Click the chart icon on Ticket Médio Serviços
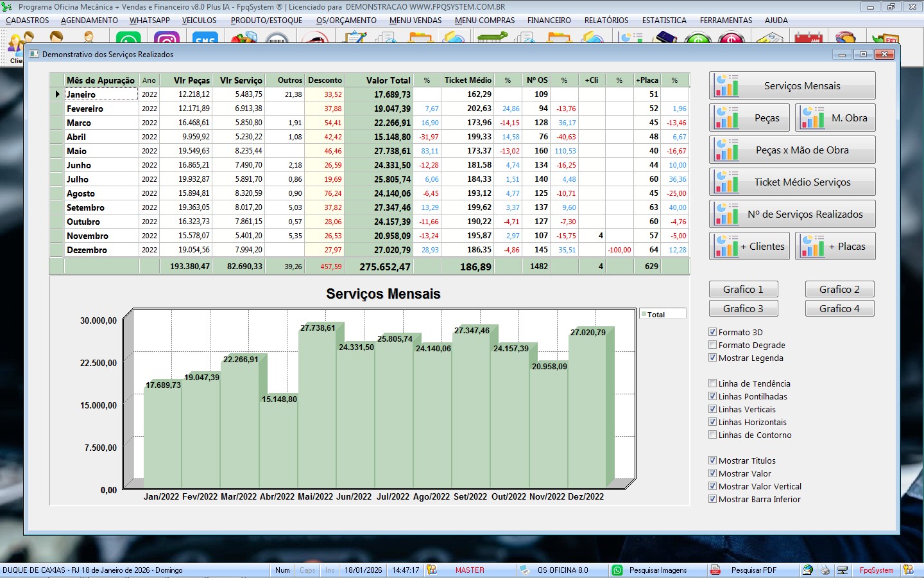This screenshot has width=924, height=578. (x=727, y=182)
